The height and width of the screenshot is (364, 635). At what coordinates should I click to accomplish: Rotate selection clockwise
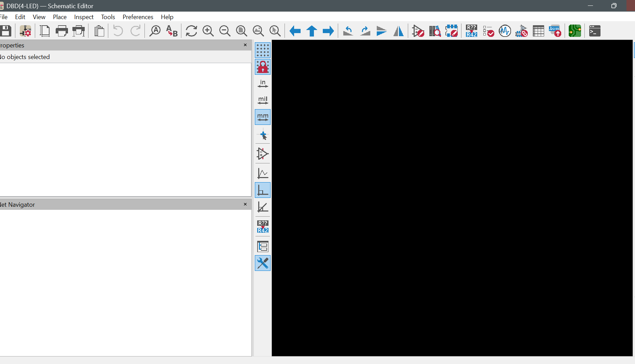365,31
